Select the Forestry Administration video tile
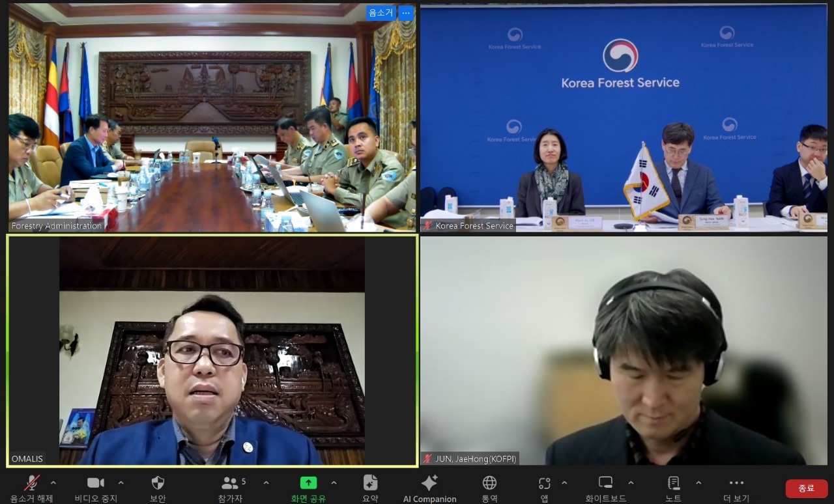This screenshot has height=504, width=834. (x=212, y=118)
